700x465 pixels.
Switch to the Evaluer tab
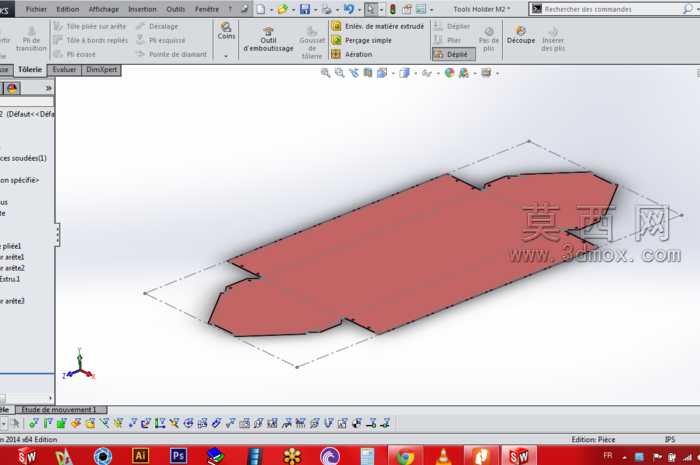64,70
